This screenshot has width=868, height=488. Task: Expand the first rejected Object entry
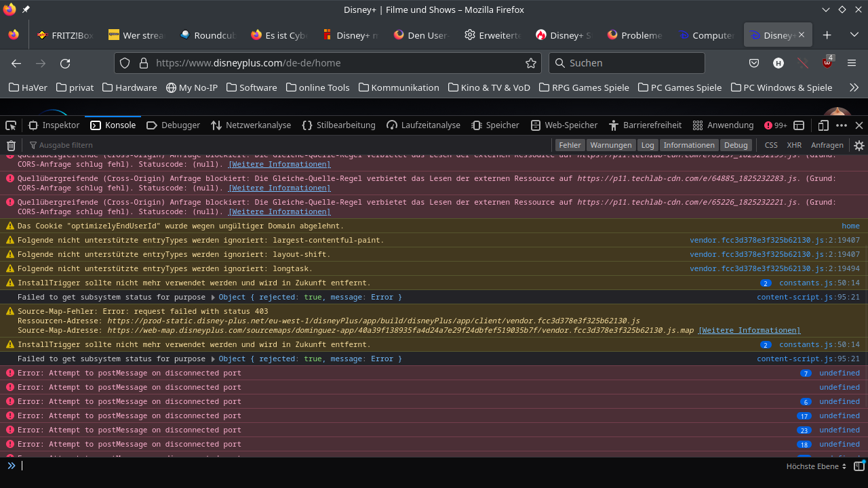(x=213, y=298)
